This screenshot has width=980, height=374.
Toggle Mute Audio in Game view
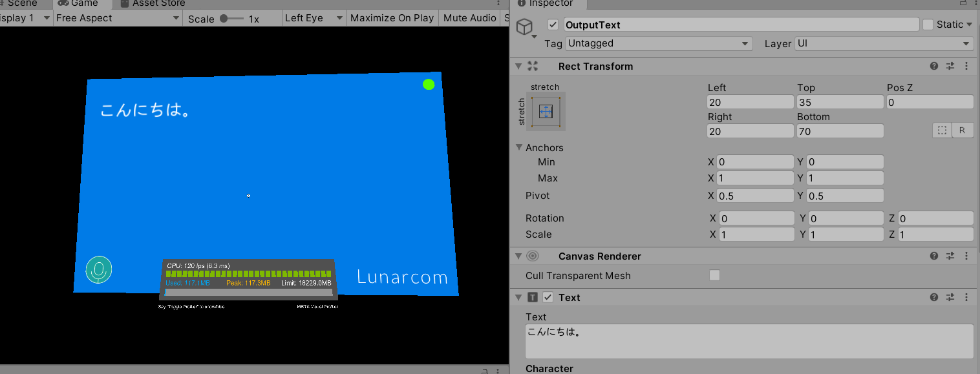470,18
